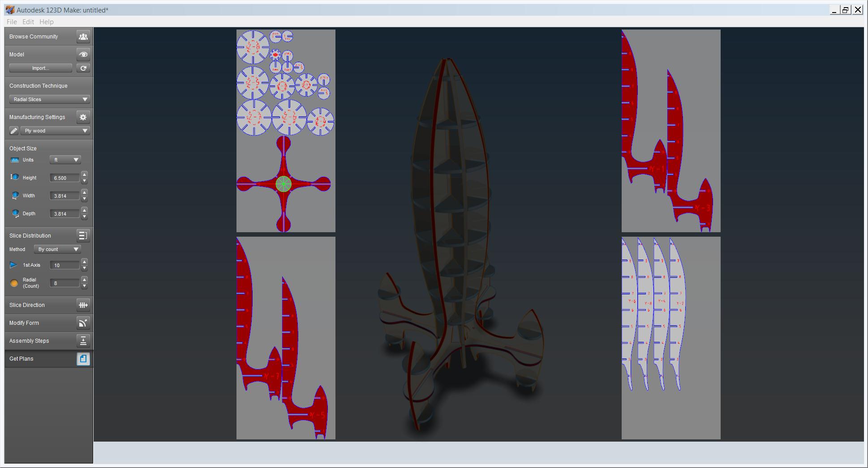Click the Slice Direction label
The width and height of the screenshot is (868, 468).
(27, 305)
